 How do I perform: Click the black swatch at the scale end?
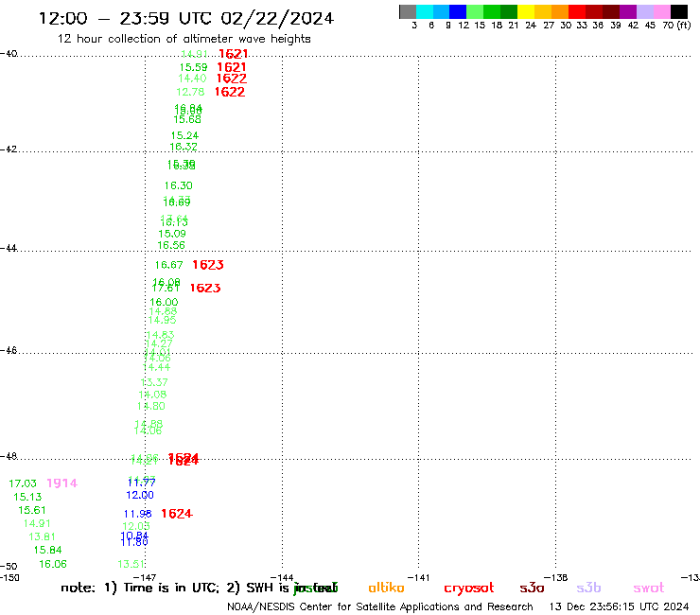(679, 11)
